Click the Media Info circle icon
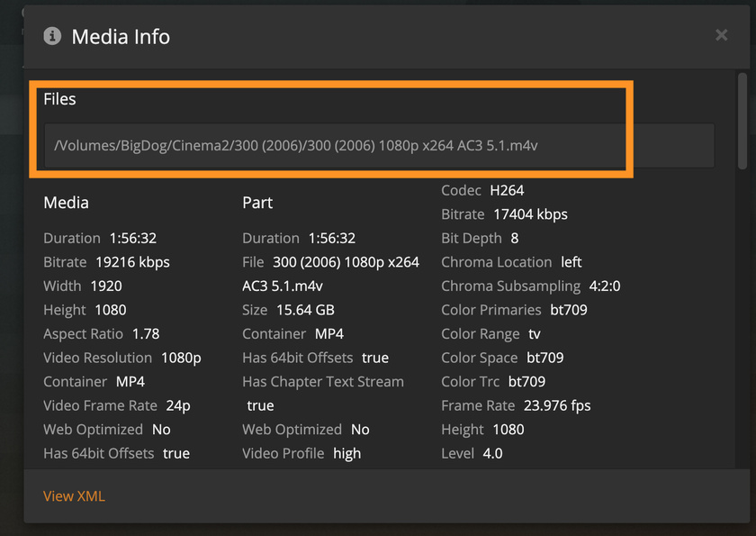This screenshot has width=756, height=536. coord(52,36)
